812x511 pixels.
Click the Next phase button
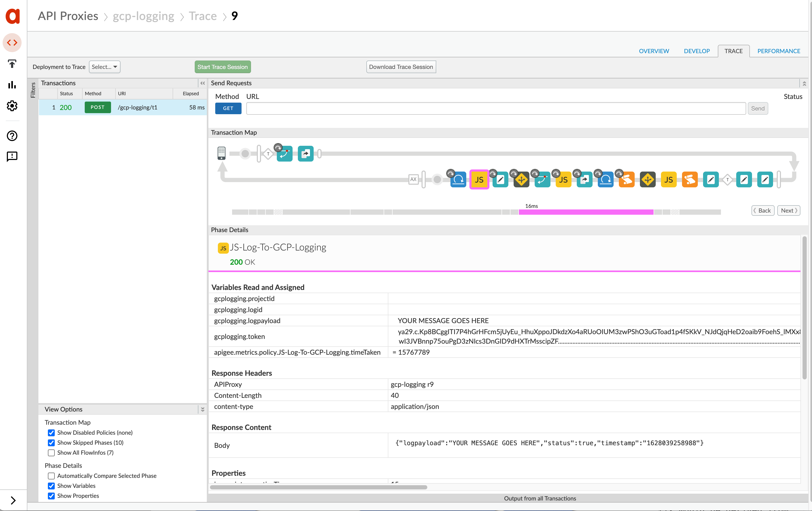pos(788,211)
